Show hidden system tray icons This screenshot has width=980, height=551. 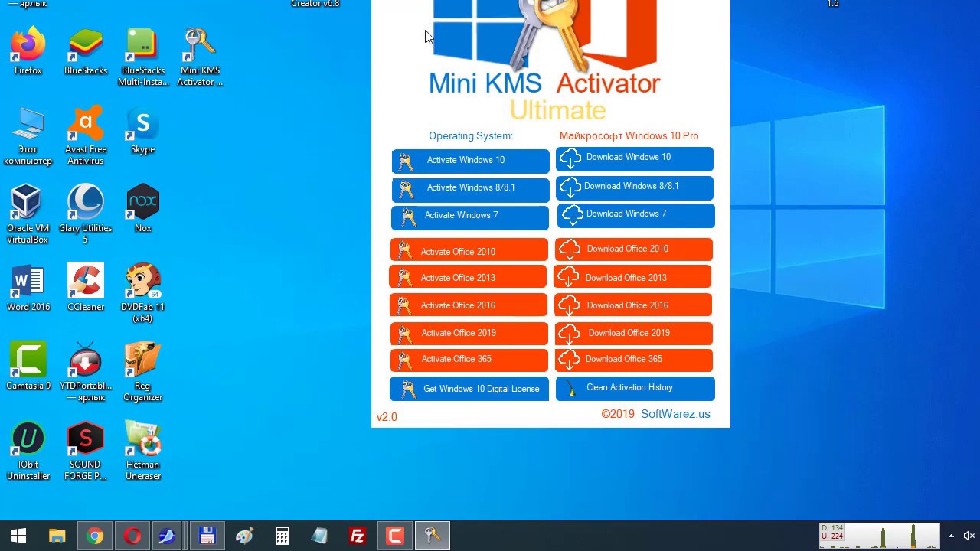coord(951,536)
